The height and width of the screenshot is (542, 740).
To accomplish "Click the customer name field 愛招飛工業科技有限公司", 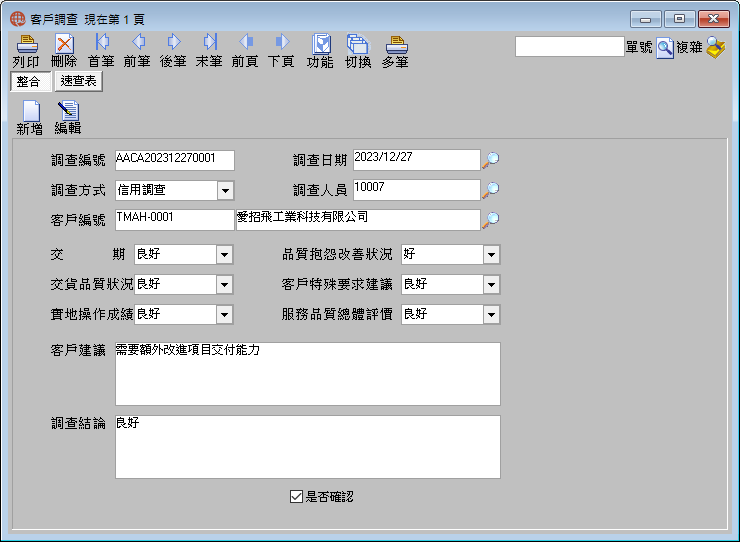I will 358,220.
